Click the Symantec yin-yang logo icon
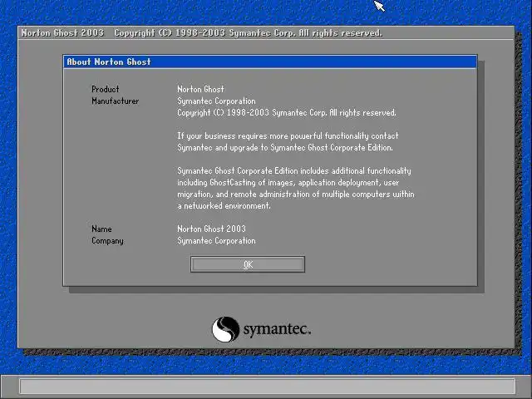The image size is (532, 399). [225, 329]
